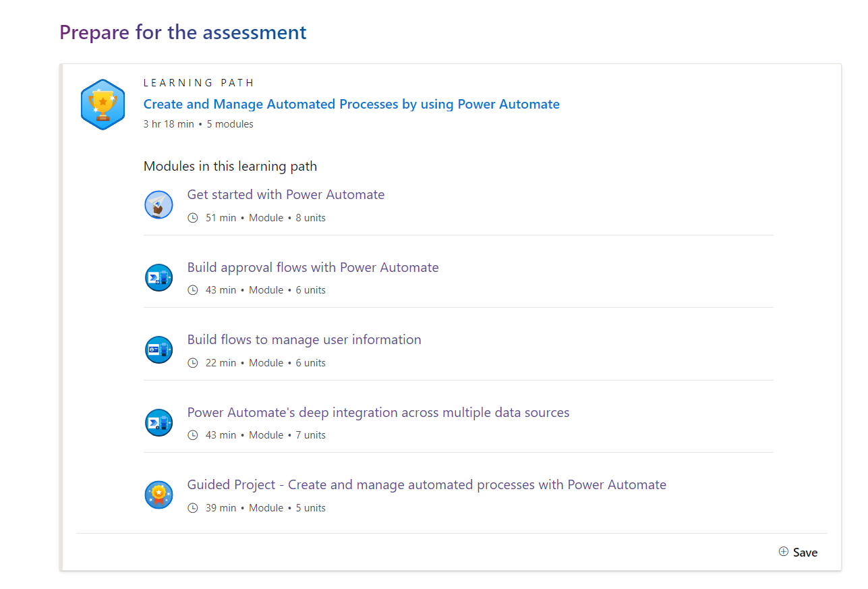Image resolution: width=868 pixels, height=589 pixels.
Task: Click the '39 min' duration text
Action: [221, 508]
